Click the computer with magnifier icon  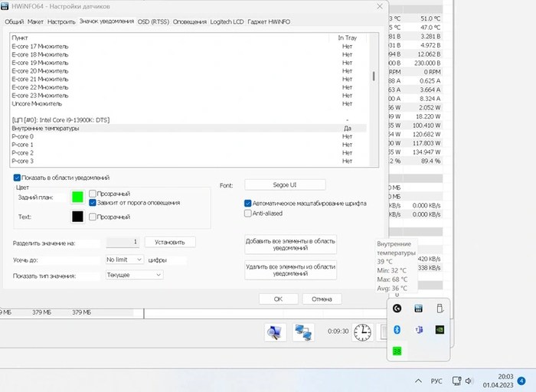tap(275, 332)
